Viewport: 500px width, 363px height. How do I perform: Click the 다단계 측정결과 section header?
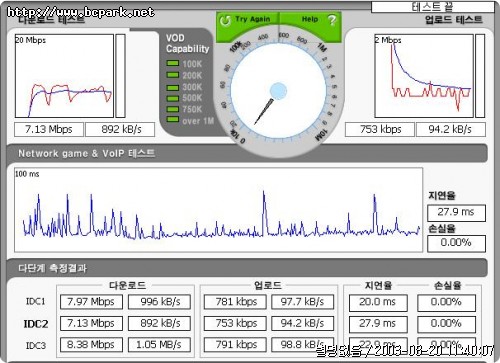(x=52, y=268)
